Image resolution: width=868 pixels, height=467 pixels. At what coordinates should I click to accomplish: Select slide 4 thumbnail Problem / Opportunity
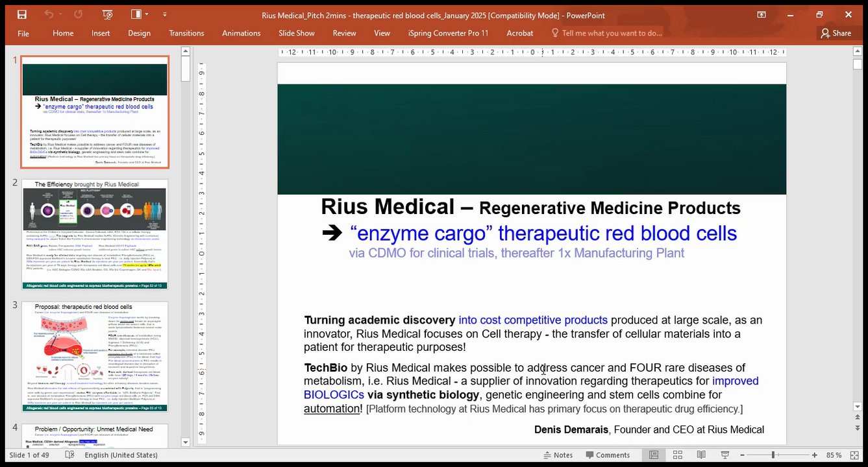95,436
